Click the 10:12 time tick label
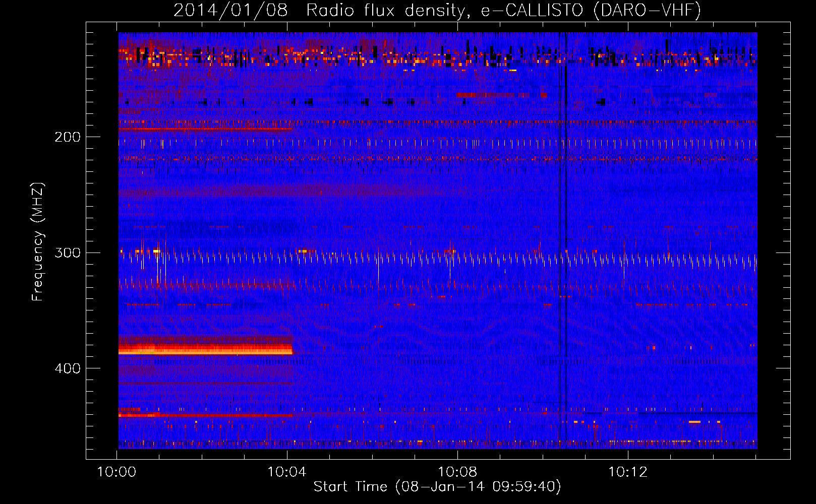816x504 pixels. [628, 472]
